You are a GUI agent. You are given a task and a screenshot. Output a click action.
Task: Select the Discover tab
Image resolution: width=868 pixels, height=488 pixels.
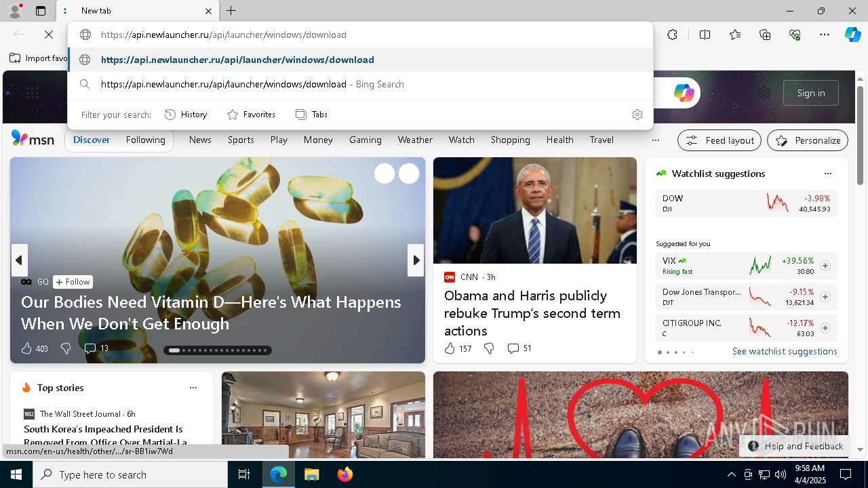(92, 140)
